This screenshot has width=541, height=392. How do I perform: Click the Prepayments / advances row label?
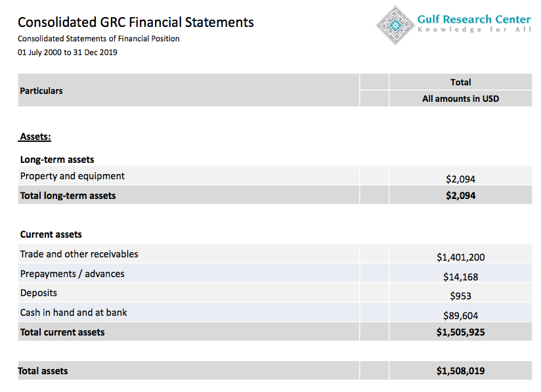(x=72, y=274)
